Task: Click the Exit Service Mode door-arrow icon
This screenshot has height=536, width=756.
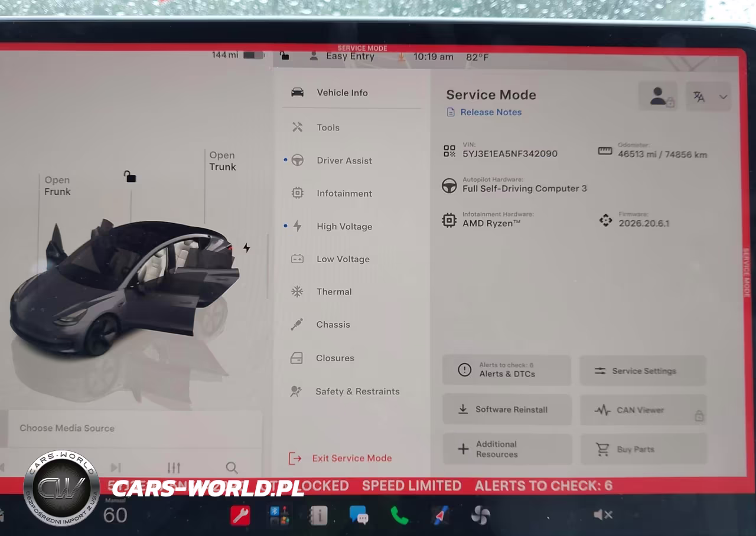Action: click(x=295, y=458)
